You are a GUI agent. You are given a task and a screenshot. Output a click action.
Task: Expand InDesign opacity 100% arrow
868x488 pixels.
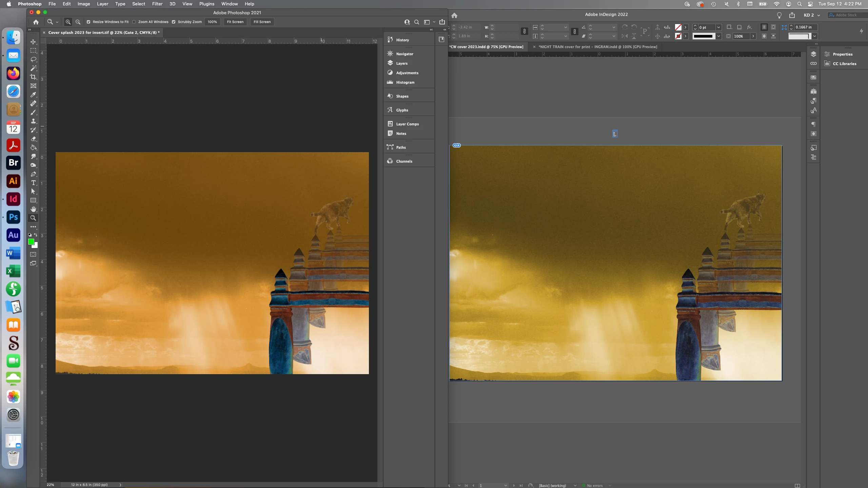click(753, 36)
